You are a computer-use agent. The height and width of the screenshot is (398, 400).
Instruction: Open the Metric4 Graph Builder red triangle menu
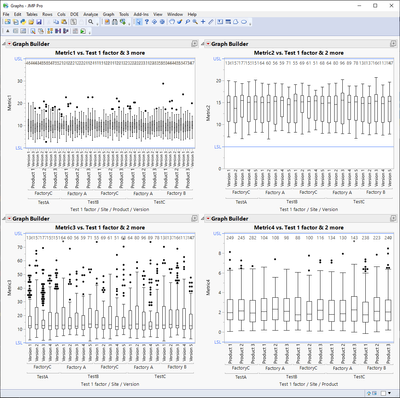point(208,219)
